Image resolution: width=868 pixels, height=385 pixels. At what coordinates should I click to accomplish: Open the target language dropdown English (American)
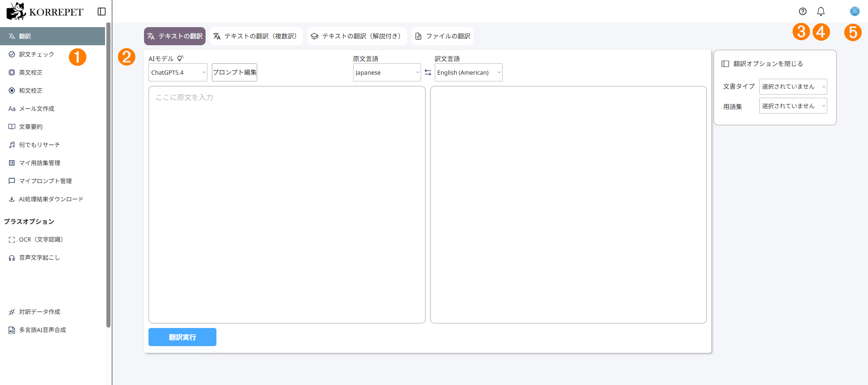469,72
